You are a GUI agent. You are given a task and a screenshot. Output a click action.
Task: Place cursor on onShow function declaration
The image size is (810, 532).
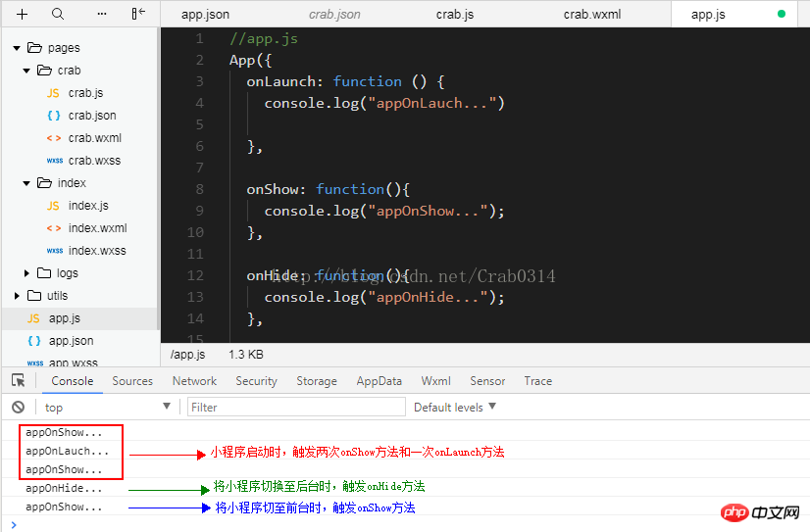(329, 189)
